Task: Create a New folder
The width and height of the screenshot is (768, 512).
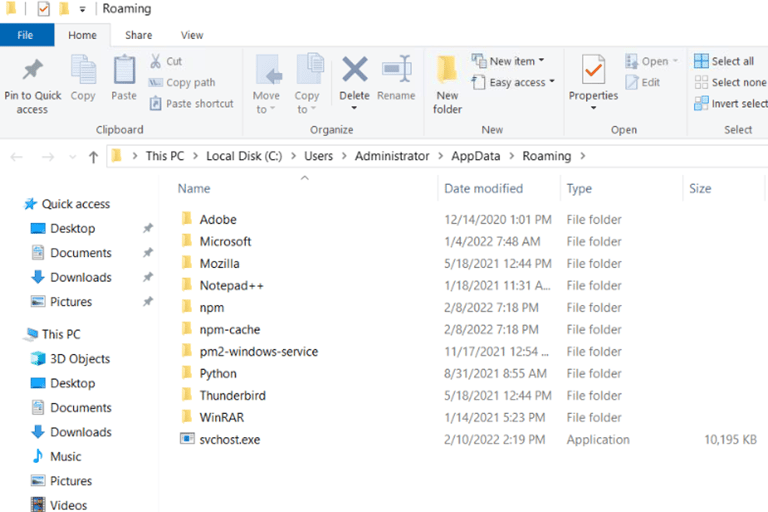Action: click(x=447, y=85)
